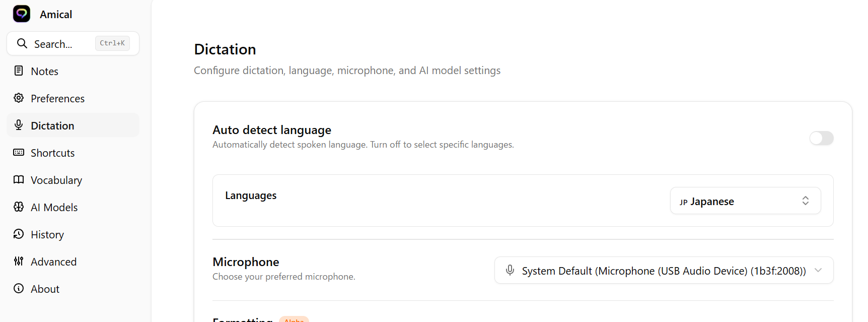
Task: Focus the Search input field
Action: tap(58, 44)
